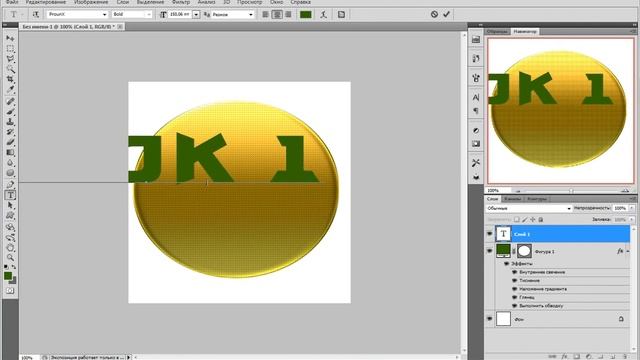Select the Pen tool
The width and height of the screenshot is (640, 360).
(x=10, y=184)
